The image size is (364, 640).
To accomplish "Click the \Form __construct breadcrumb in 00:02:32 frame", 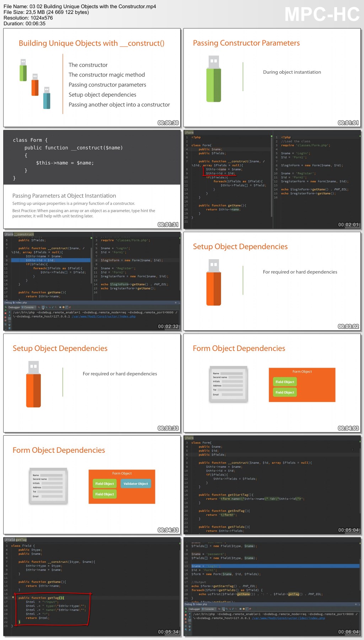I will coord(19,234).
